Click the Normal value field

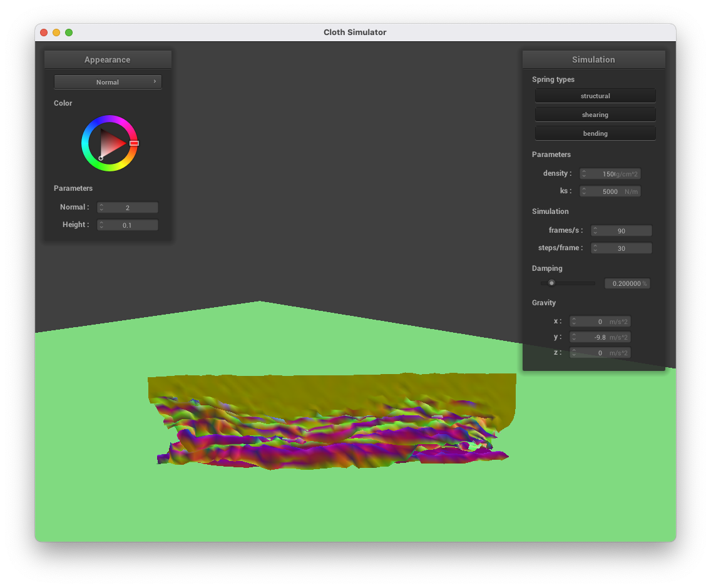pos(128,208)
